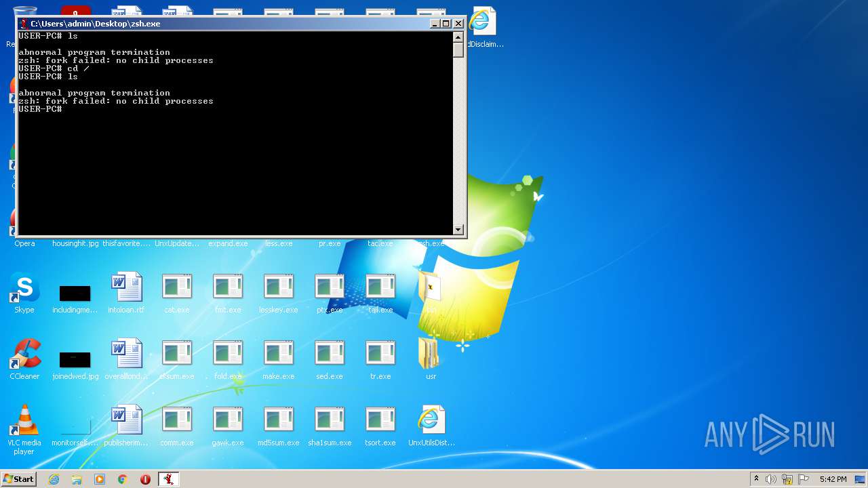Screen dimensions: 868x488
Task: Open Internet Explorer from taskbar
Action: [54, 479]
